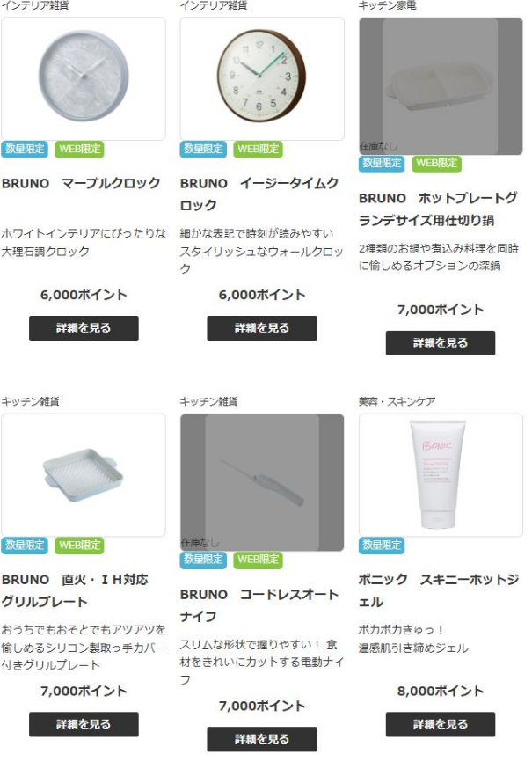Open the BRUNO marble clock product image
532x762 pixels.
pyautogui.click(x=83, y=78)
